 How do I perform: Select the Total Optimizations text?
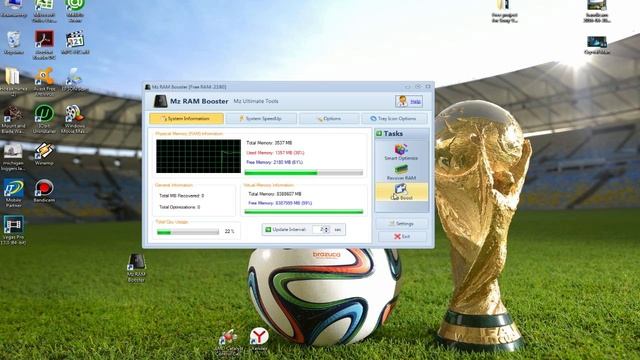tap(179, 207)
